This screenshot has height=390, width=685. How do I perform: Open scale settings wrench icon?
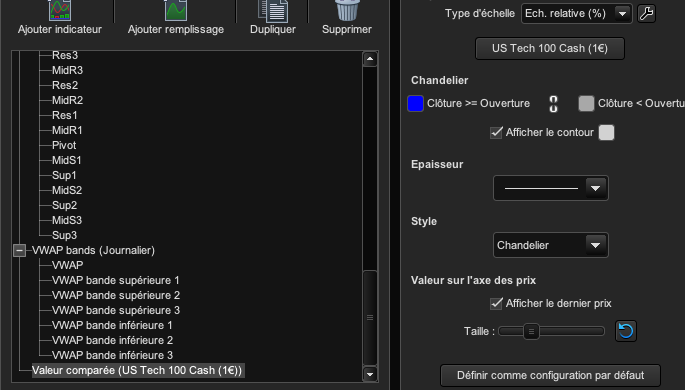pos(647,14)
